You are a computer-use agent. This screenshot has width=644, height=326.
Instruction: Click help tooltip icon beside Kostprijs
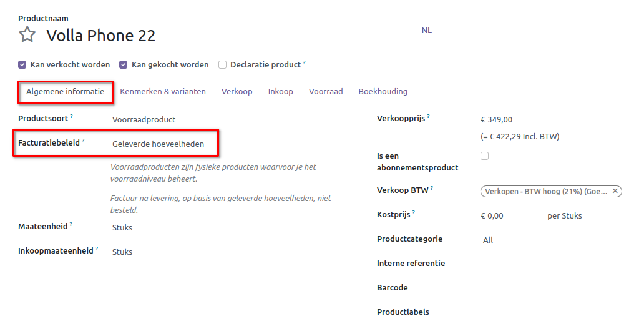(413, 213)
